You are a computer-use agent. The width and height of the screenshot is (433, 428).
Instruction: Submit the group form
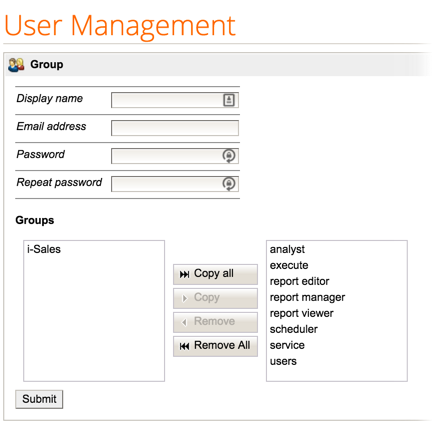coord(39,399)
